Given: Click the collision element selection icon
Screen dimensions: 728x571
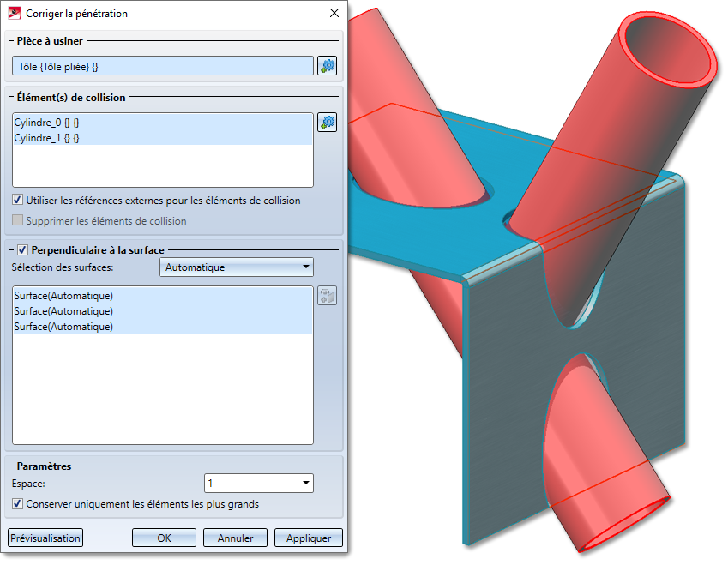Looking at the screenshot, I should coord(328,123).
